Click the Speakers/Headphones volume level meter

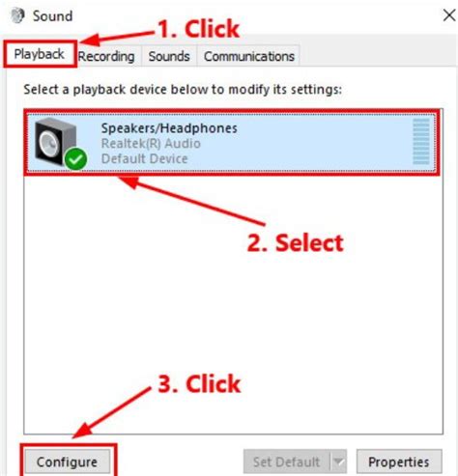pos(421,141)
